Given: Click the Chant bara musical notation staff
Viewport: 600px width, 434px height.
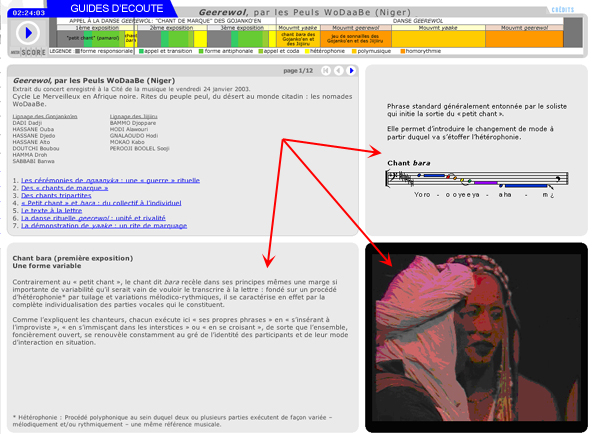Looking at the screenshot, I should click(477, 179).
